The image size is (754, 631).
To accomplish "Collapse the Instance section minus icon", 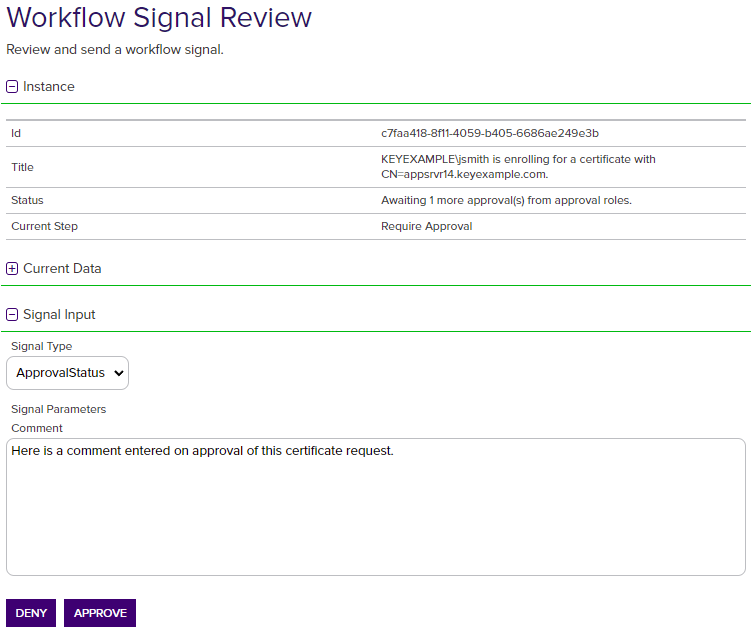I will 12,87.
